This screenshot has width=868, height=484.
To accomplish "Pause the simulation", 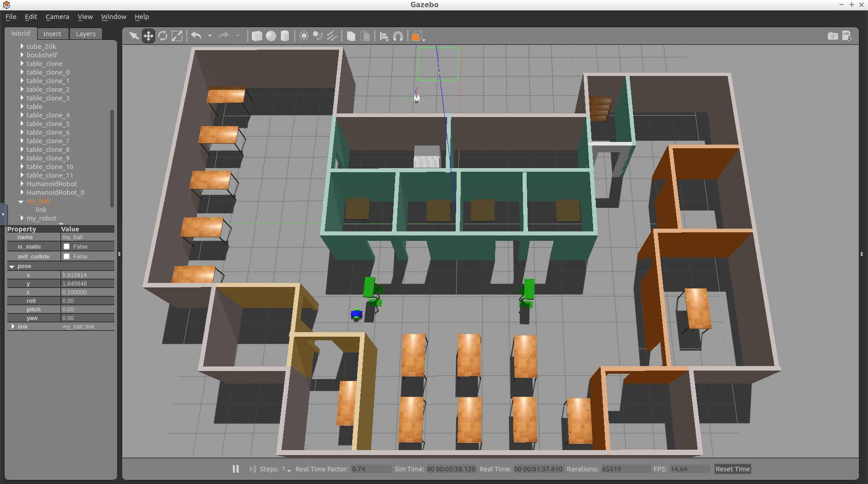I will click(x=236, y=469).
